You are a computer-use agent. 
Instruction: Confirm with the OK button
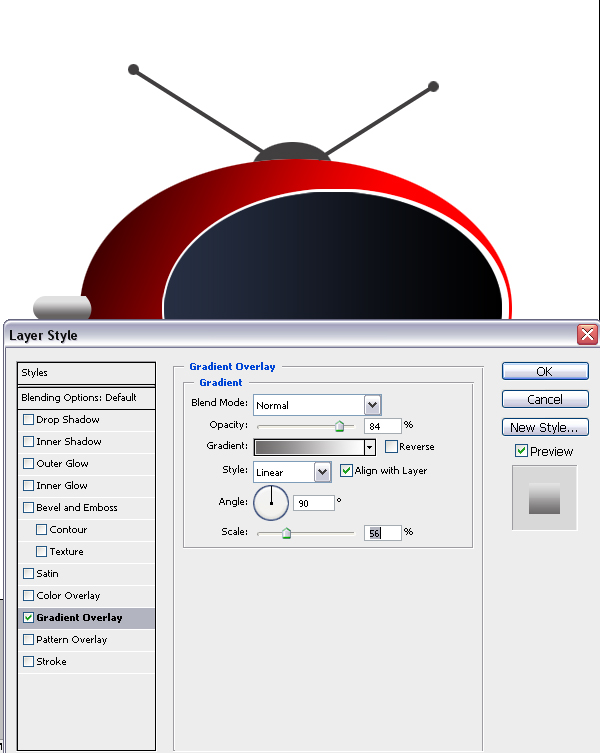point(545,371)
